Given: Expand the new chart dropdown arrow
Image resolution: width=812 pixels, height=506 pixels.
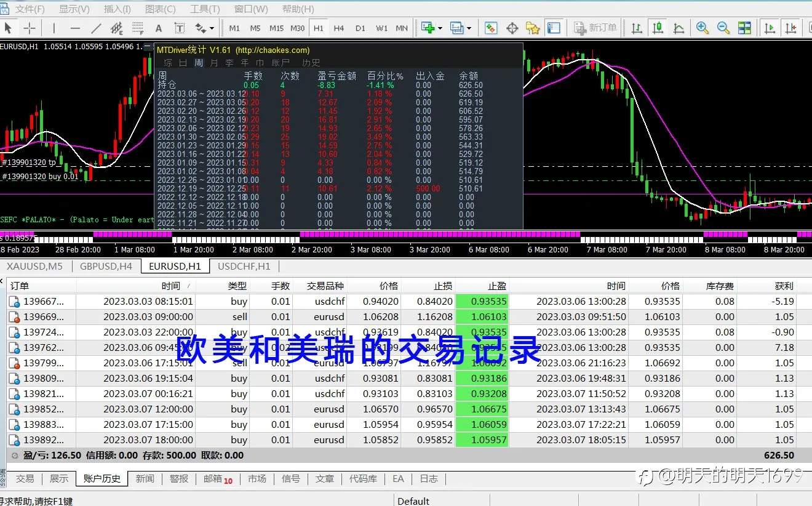Looking at the screenshot, I should (x=440, y=28).
